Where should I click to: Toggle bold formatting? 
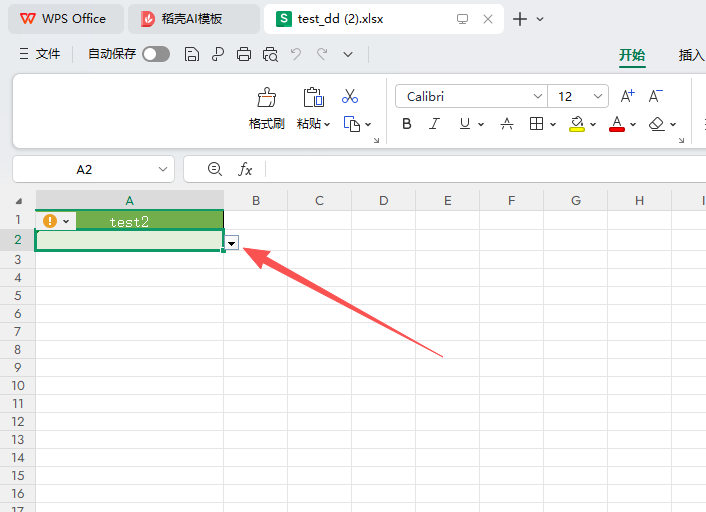point(407,124)
